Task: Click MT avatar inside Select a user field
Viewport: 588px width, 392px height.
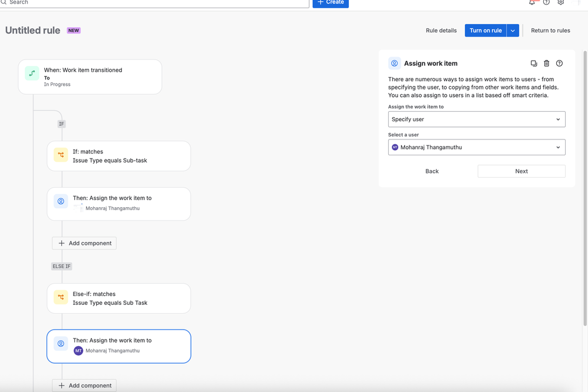Action: point(395,147)
